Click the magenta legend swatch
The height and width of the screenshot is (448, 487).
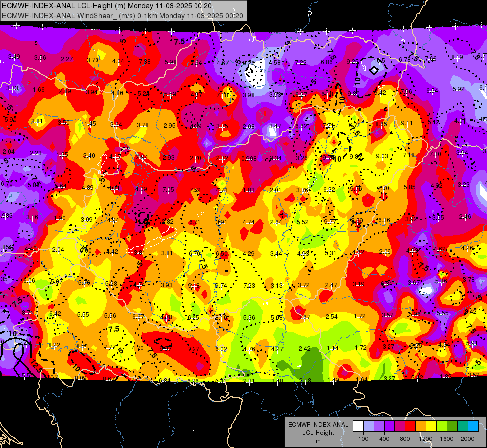400,426
